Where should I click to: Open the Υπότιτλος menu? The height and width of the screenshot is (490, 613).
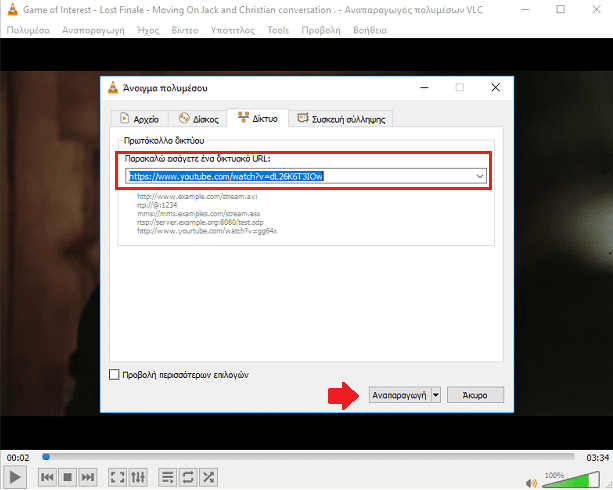tap(233, 30)
